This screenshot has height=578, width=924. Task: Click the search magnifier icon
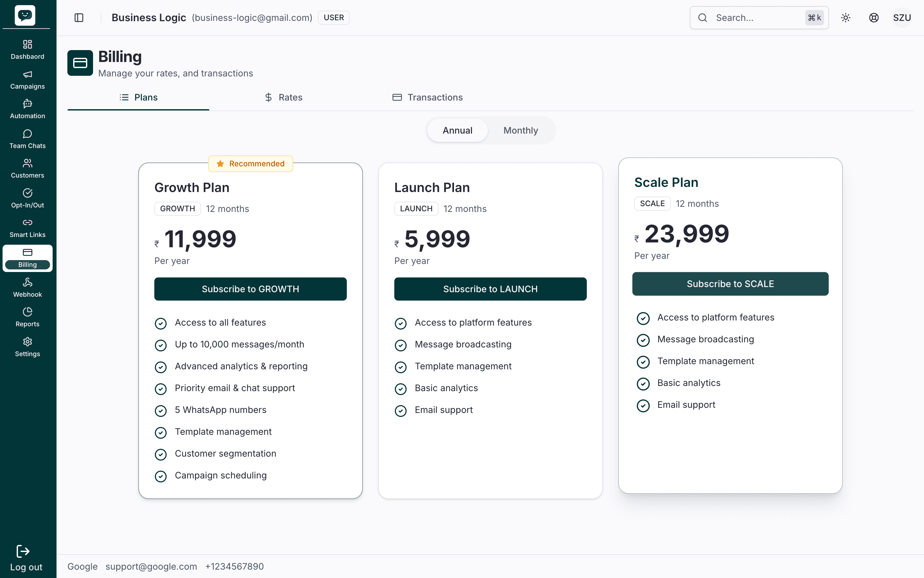[703, 18]
